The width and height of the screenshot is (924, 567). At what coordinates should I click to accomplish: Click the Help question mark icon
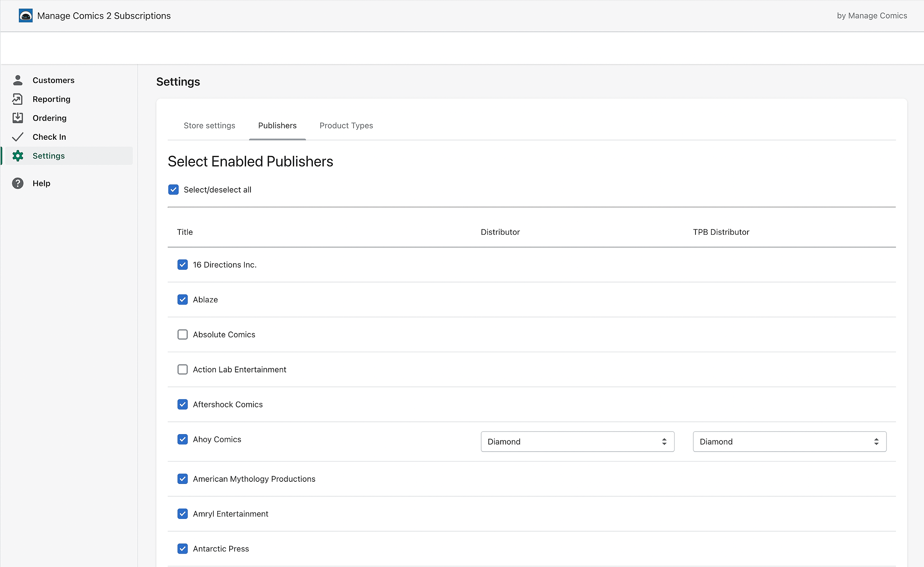pyautogui.click(x=18, y=183)
